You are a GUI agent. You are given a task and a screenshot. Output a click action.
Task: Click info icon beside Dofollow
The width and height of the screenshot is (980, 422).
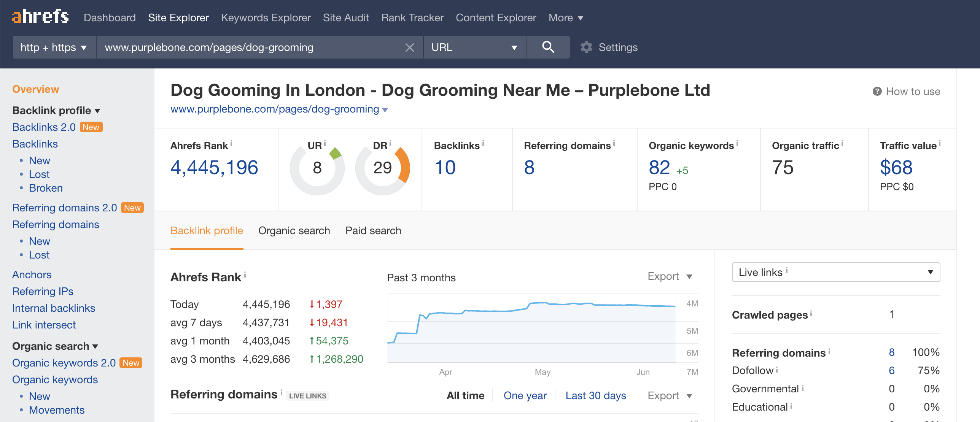tap(777, 369)
